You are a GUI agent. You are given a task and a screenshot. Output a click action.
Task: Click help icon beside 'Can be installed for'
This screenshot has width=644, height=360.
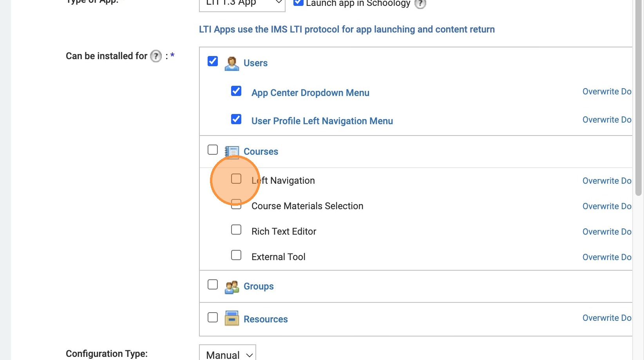(x=156, y=56)
